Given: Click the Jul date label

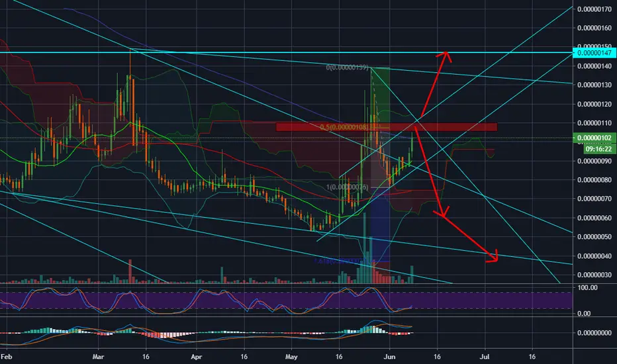Looking at the screenshot, I should pyautogui.click(x=485, y=357).
